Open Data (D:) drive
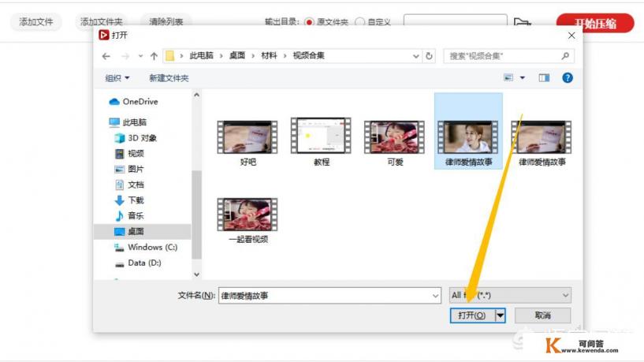 click(x=138, y=263)
